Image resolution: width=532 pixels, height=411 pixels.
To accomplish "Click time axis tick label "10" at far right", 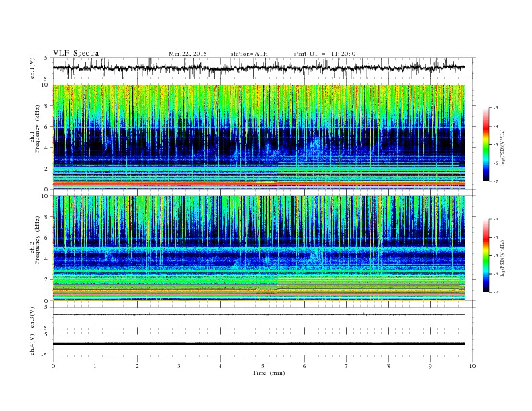I will pyautogui.click(x=472, y=366).
